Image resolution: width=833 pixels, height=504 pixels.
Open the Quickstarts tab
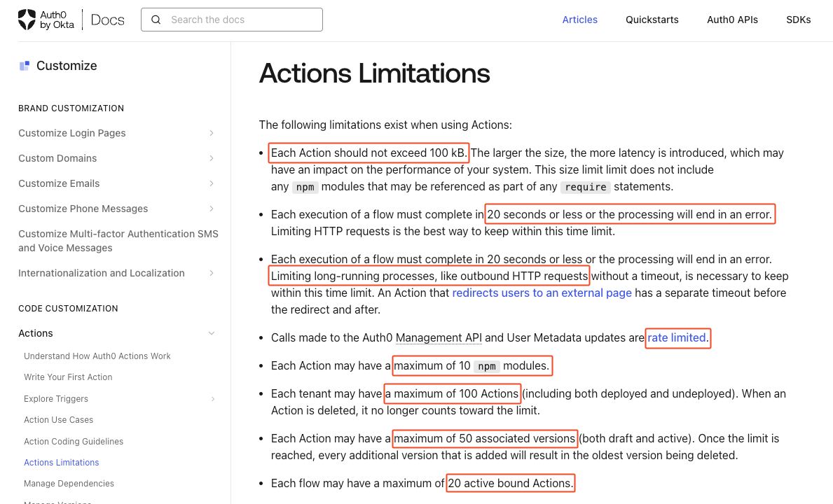pyautogui.click(x=652, y=20)
